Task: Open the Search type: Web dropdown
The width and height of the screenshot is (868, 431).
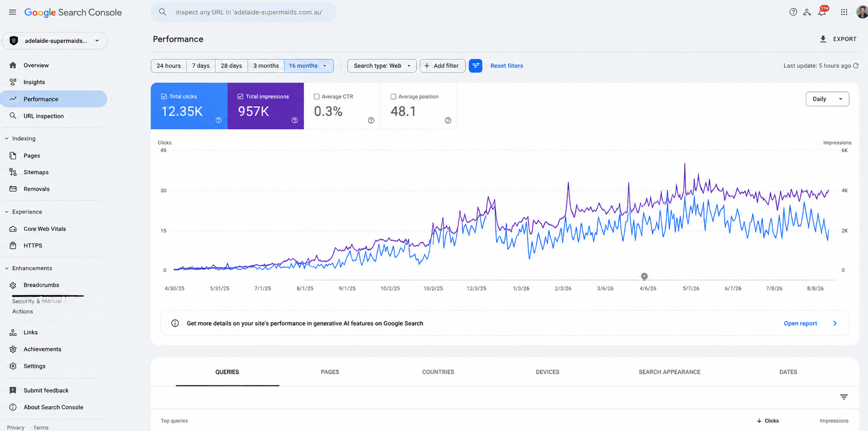Action: [382, 66]
